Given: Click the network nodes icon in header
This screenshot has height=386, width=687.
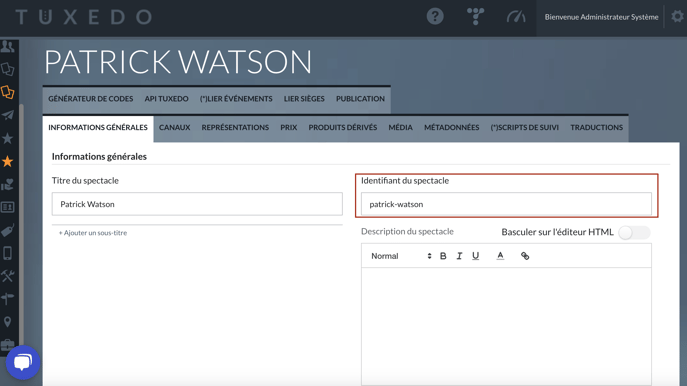Looking at the screenshot, I should tap(475, 17).
